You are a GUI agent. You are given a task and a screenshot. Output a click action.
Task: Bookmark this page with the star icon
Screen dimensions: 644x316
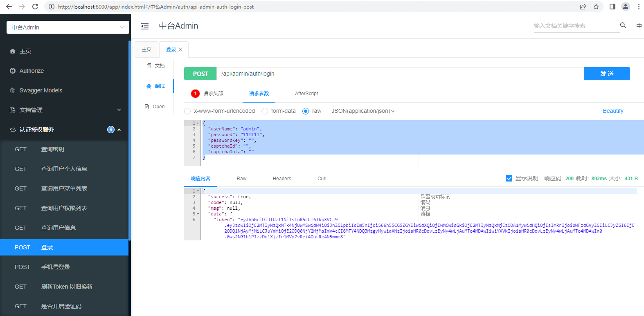coord(596,7)
